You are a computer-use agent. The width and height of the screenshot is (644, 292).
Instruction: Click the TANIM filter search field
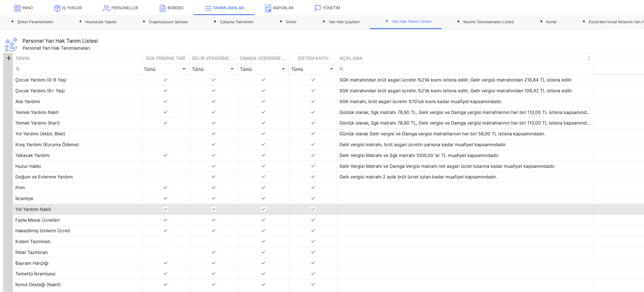coord(77,69)
